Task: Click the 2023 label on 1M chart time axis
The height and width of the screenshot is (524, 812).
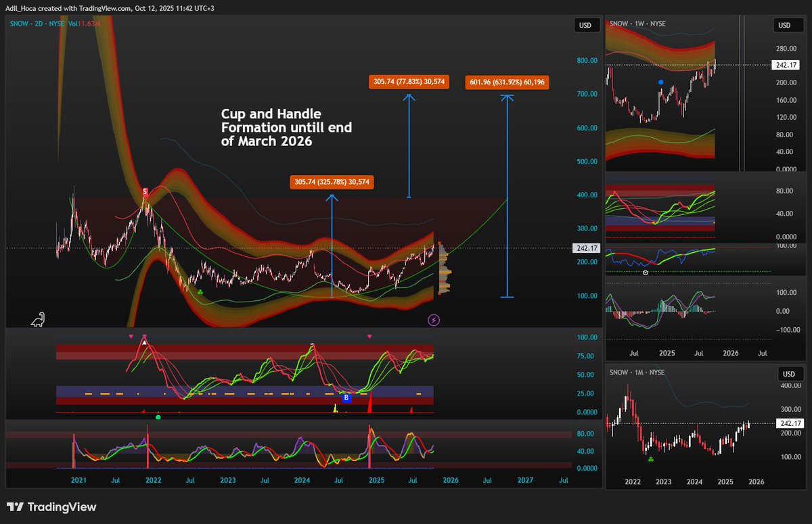Action: (x=662, y=482)
